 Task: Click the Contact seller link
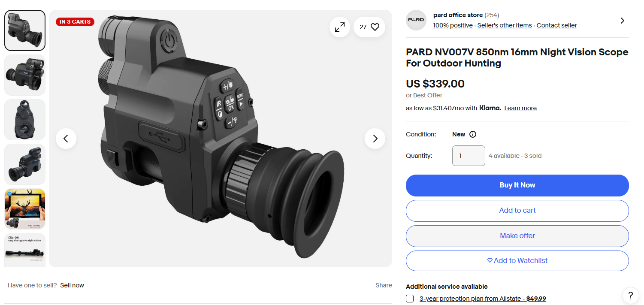click(x=557, y=25)
